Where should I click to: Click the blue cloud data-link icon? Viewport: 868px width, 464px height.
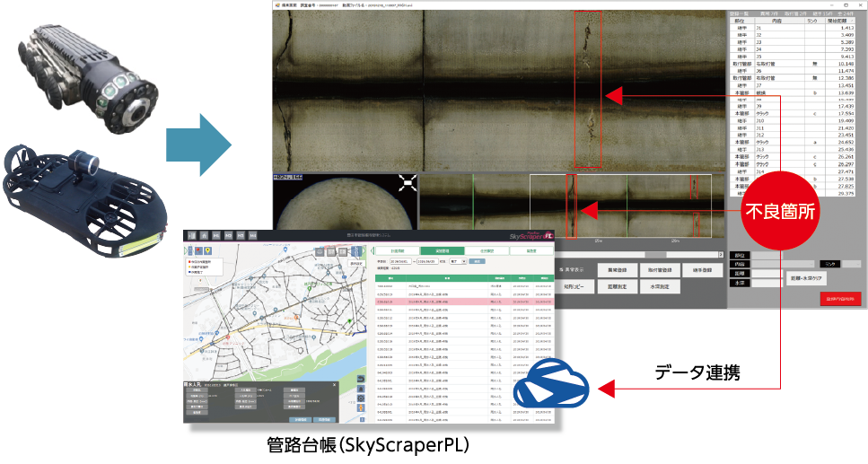(550, 388)
